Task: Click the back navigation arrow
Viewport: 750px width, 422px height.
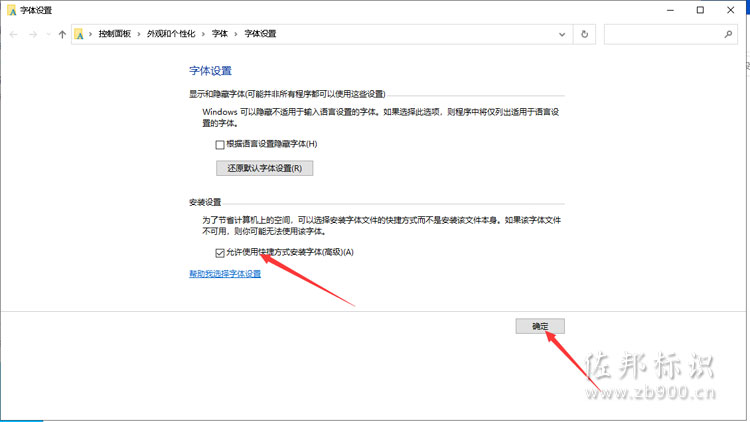Action: (13, 34)
